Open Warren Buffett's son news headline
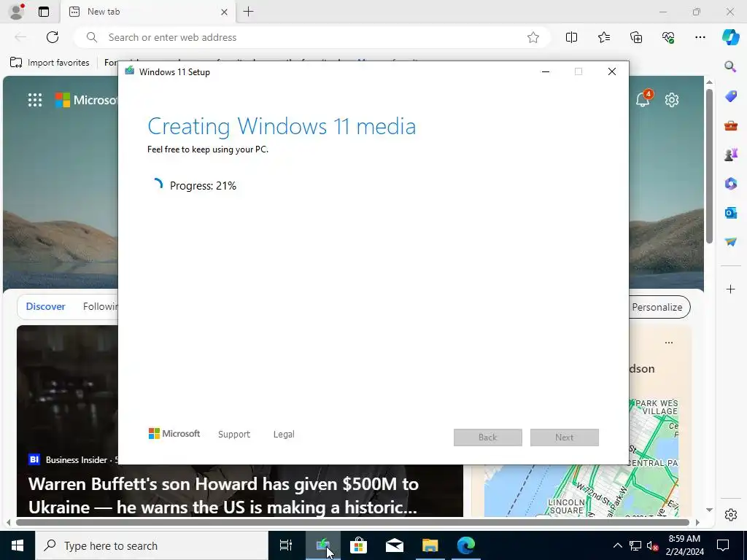Image resolution: width=747 pixels, height=560 pixels. [x=223, y=495]
